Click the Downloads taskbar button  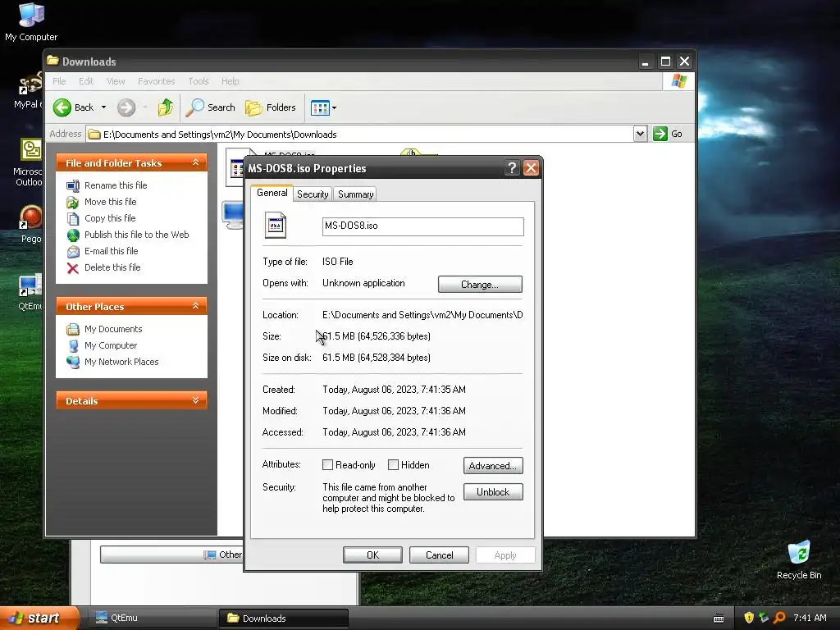click(284, 619)
